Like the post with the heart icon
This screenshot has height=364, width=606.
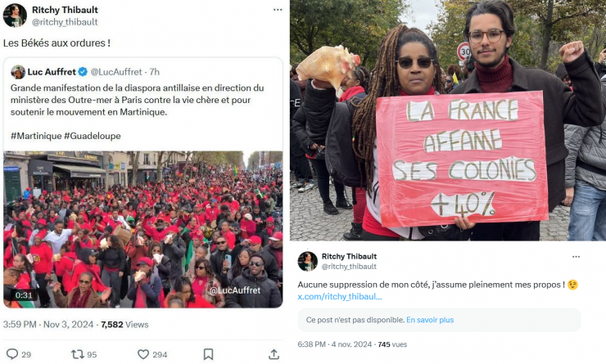[143, 354]
